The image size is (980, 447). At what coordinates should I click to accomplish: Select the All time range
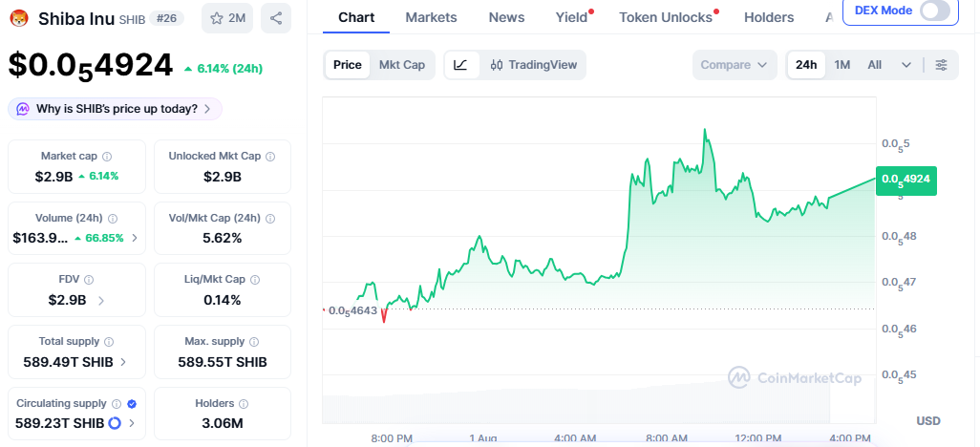(x=874, y=65)
